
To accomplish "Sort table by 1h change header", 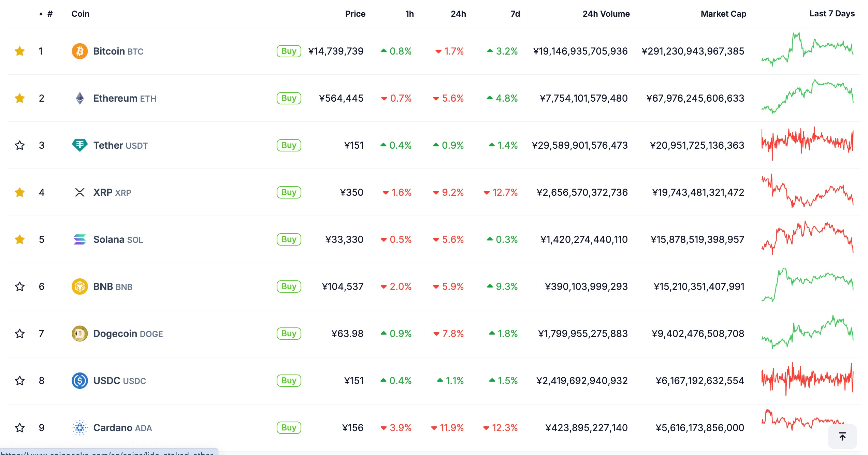I will click(x=409, y=14).
